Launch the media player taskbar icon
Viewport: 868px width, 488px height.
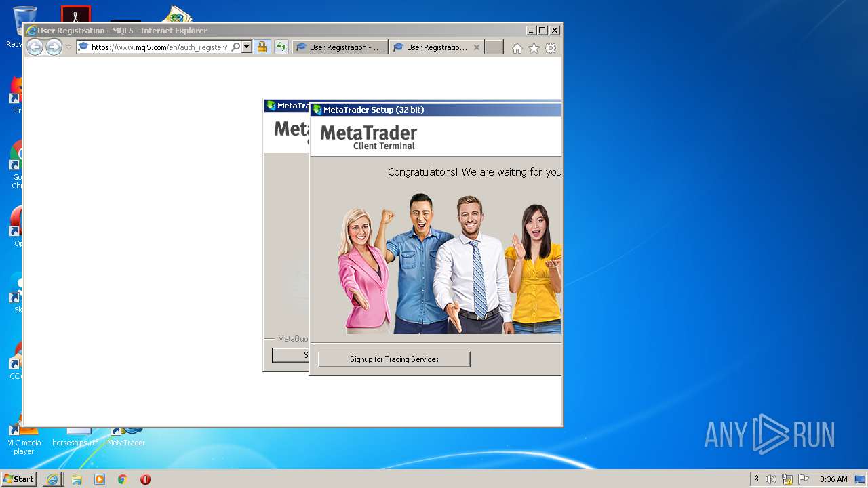click(100, 479)
